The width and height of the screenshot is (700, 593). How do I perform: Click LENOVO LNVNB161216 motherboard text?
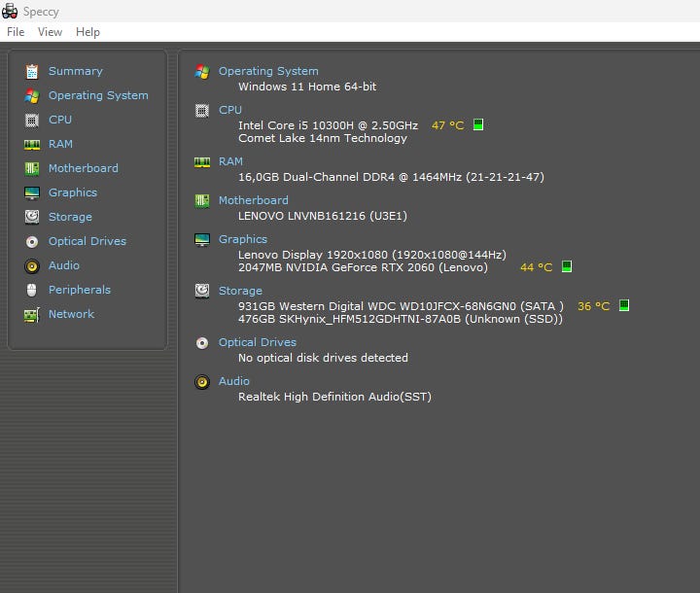point(323,216)
